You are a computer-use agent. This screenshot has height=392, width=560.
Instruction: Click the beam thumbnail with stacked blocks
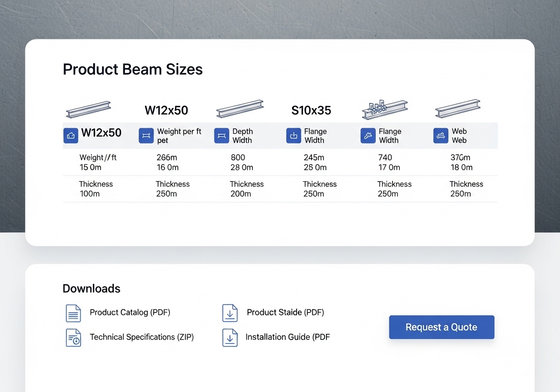385,109
